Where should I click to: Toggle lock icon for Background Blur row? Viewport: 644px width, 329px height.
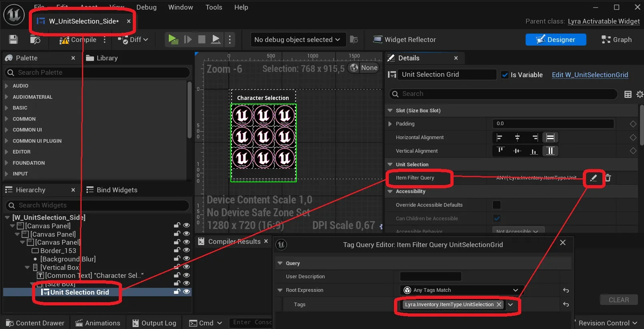point(177,258)
